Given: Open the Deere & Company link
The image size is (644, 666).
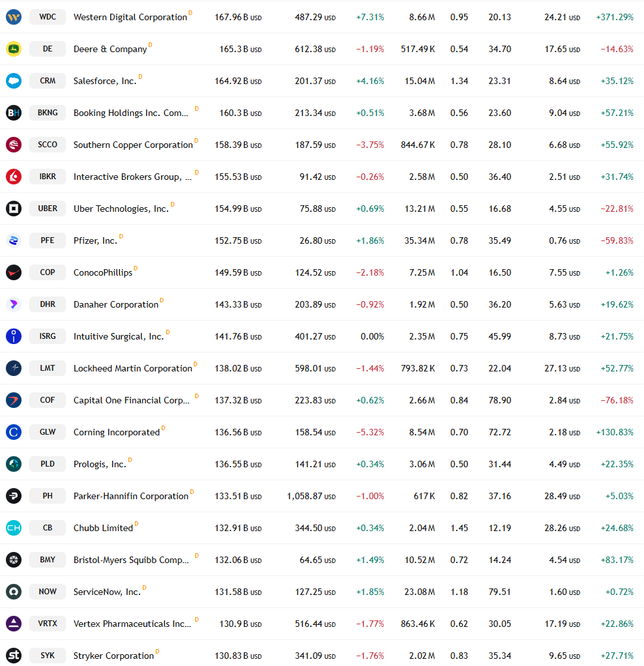Looking at the screenshot, I should click(110, 49).
